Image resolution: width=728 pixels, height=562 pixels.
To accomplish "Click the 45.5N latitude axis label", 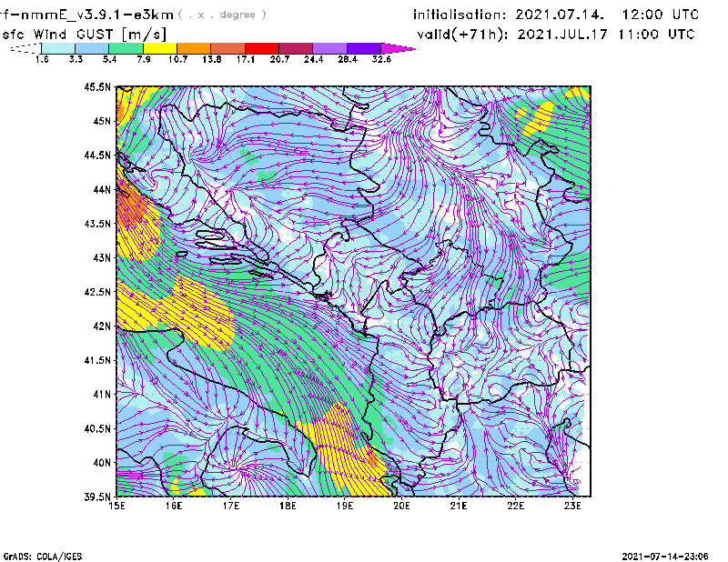I will (x=98, y=87).
